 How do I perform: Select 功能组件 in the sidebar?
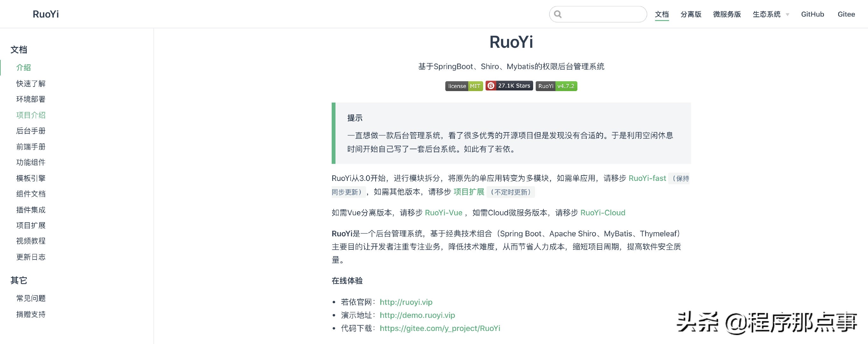tap(31, 162)
